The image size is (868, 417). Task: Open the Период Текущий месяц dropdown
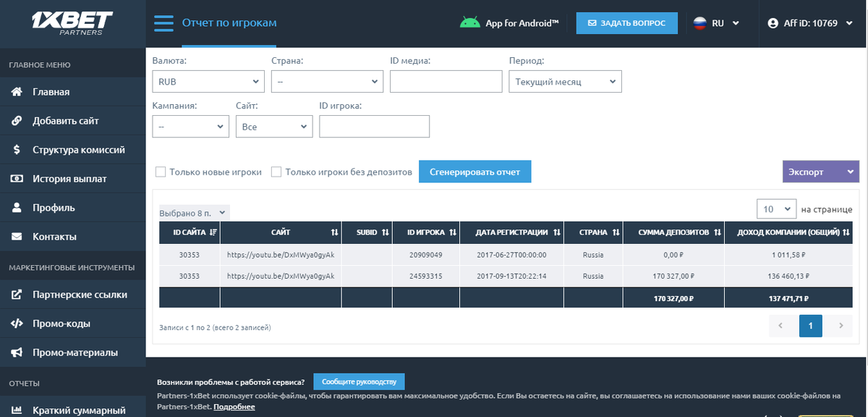pyautogui.click(x=566, y=82)
